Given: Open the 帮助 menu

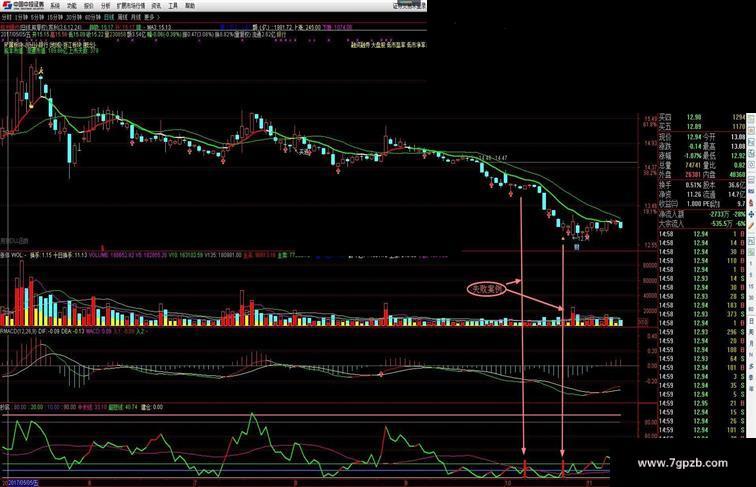Looking at the screenshot, I should tap(190, 6).
